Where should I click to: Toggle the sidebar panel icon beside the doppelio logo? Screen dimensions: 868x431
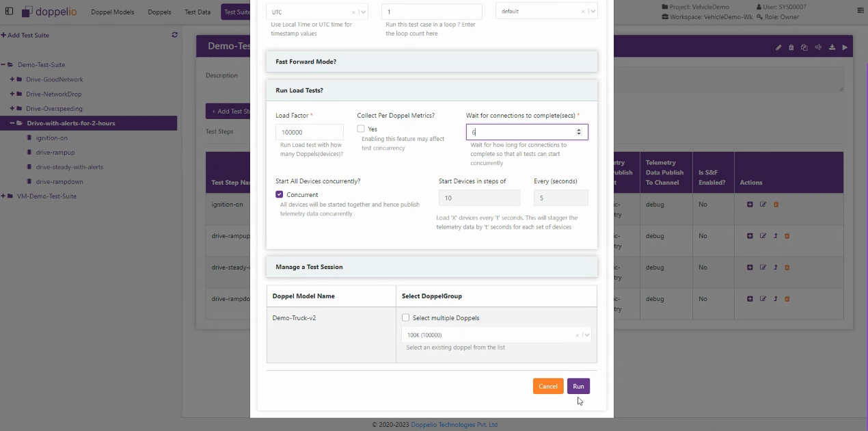[x=10, y=12]
